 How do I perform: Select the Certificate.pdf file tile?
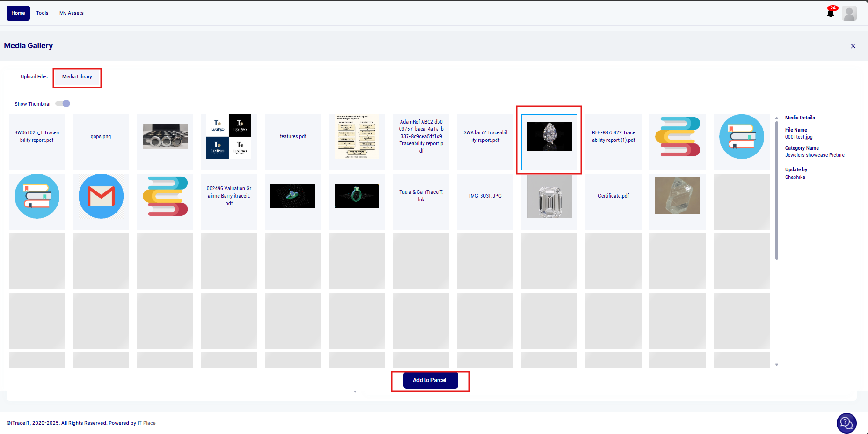coord(613,196)
